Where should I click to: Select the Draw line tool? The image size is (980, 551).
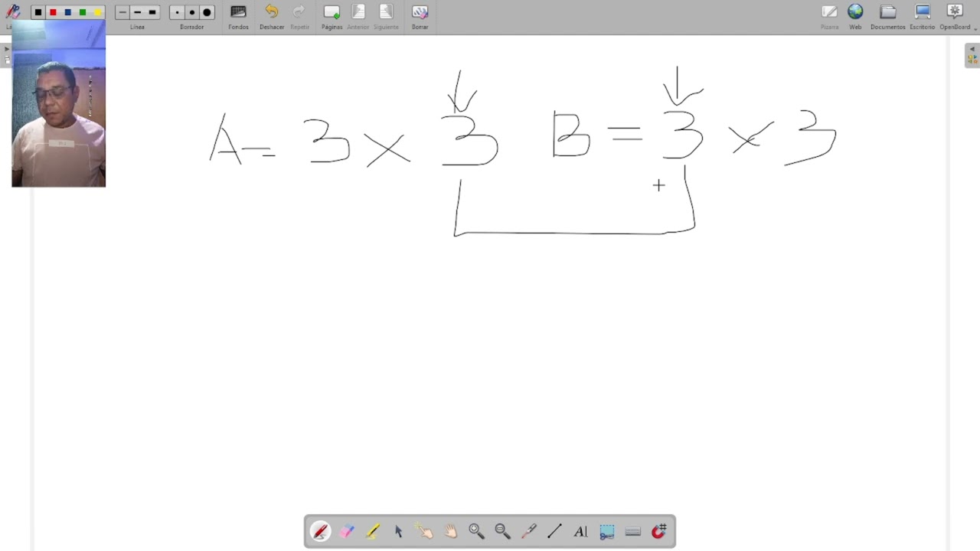[554, 531]
